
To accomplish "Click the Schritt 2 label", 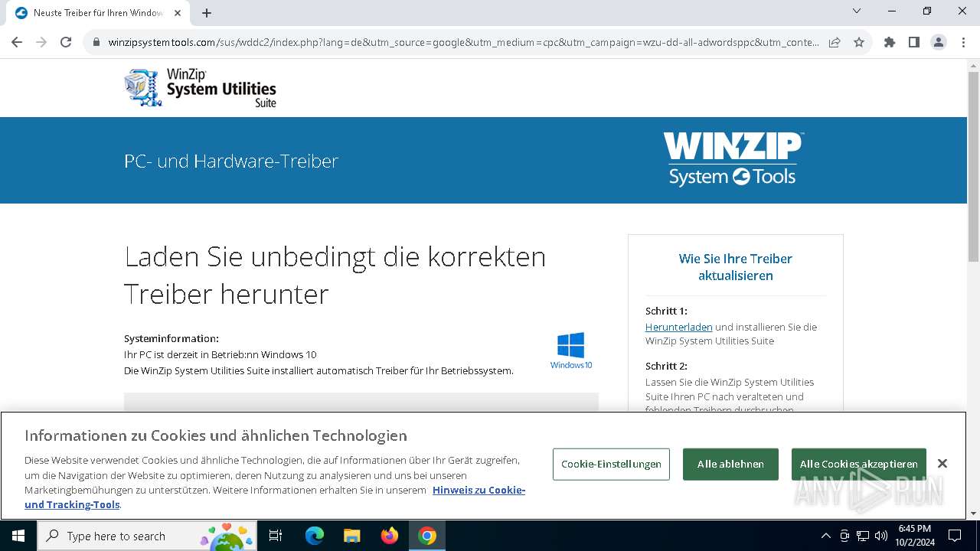I will point(666,366).
